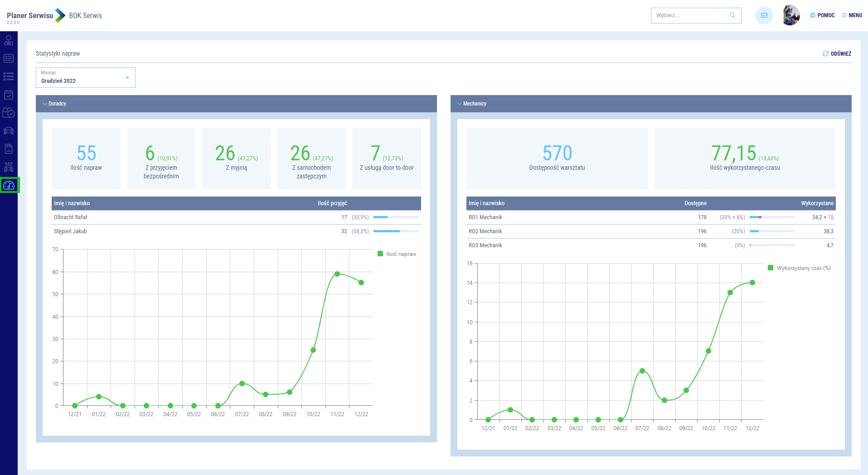Click the bulleted list sidebar icon
Screen dimensions: 868x475
(9, 77)
